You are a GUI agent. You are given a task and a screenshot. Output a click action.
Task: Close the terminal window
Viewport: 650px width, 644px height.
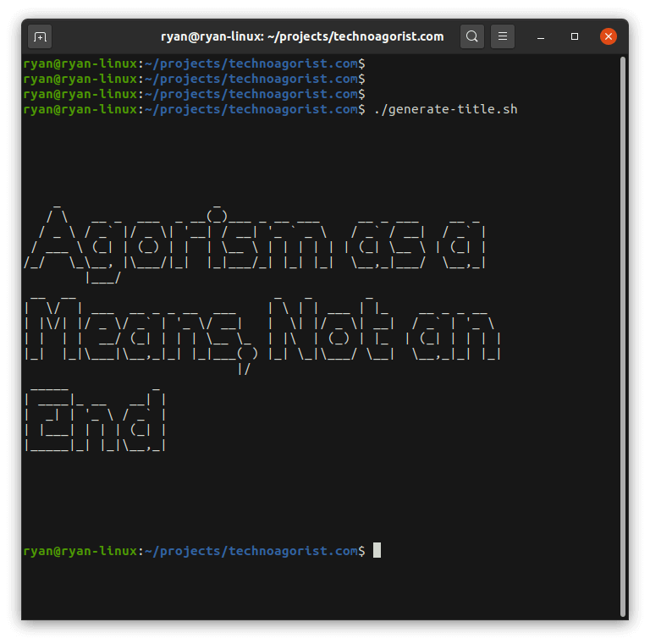pos(609,36)
